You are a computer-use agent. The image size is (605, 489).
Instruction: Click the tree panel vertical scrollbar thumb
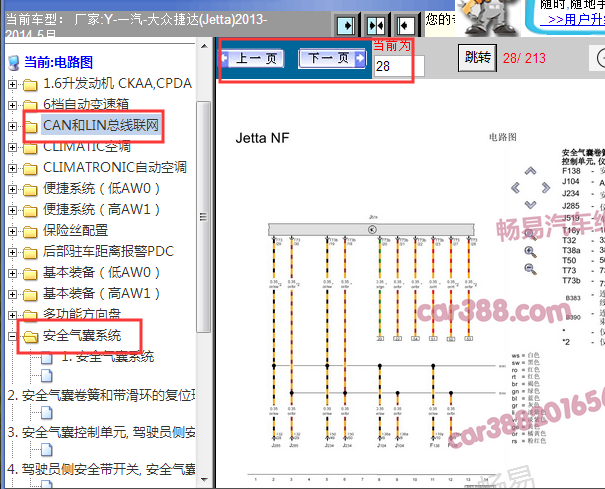pyautogui.click(x=204, y=217)
